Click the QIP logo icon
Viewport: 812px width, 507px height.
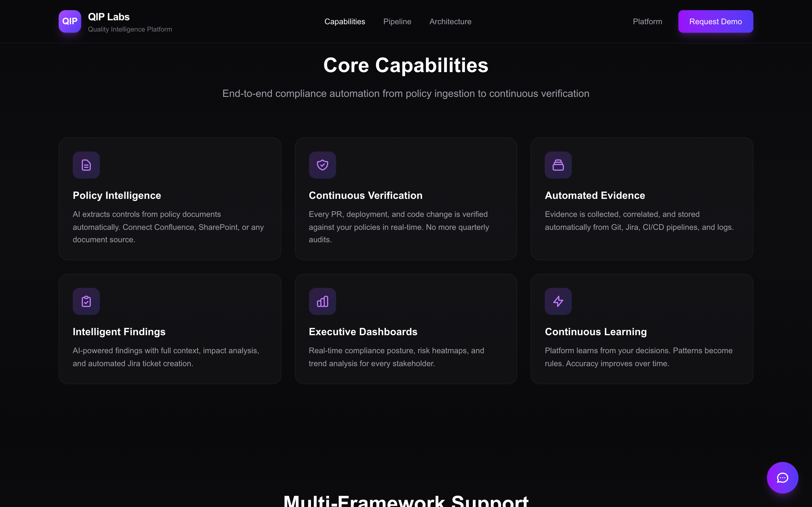coord(70,21)
